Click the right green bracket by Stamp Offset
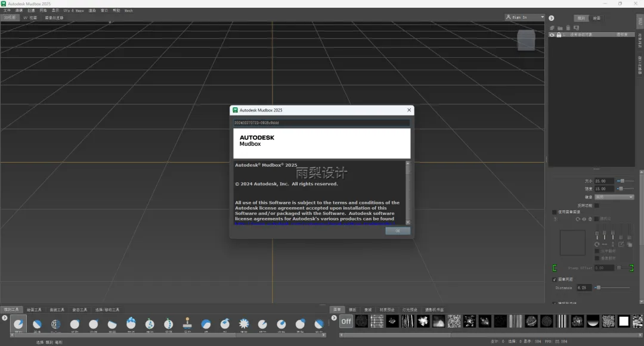644x346 pixels. [x=631, y=268]
